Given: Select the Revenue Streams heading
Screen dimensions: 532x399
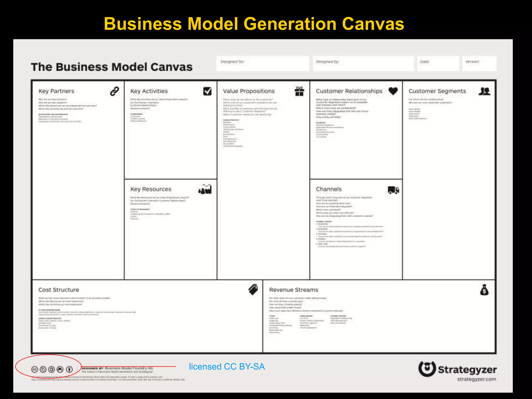Looking at the screenshot, I should (x=294, y=290).
